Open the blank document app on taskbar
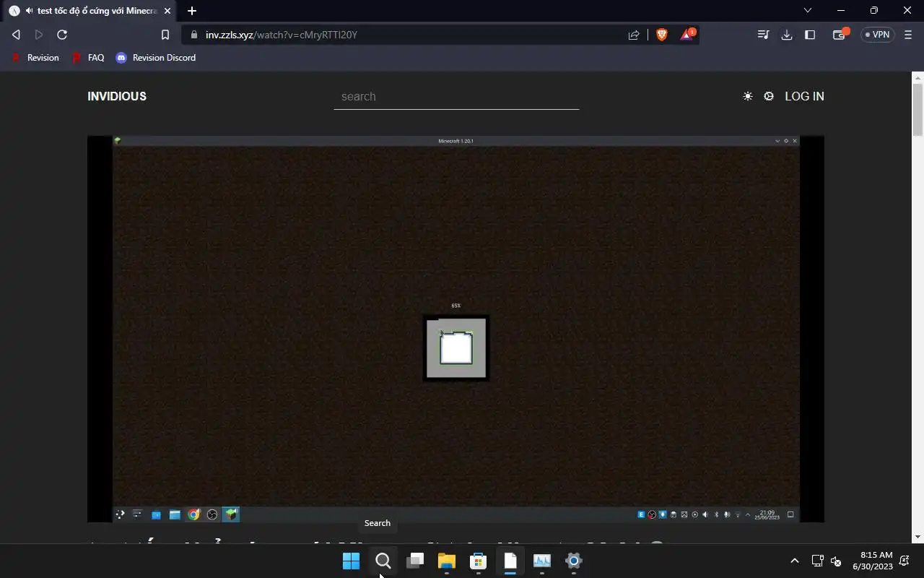Viewport: 924px width, 578px height. [510, 561]
